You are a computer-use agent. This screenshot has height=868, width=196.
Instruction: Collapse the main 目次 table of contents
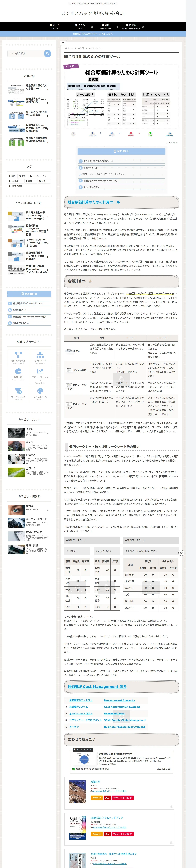coord(121,151)
